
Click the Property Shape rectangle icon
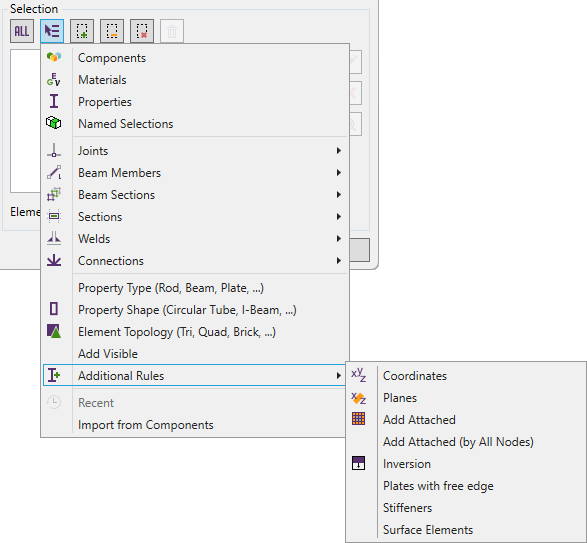(x=54, y=309)
